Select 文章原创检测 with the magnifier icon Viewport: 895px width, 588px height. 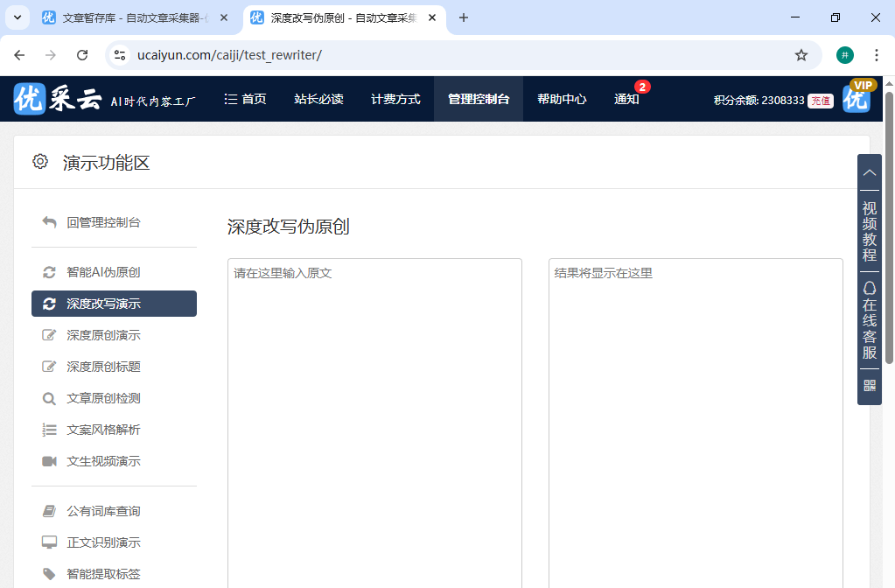98,397
